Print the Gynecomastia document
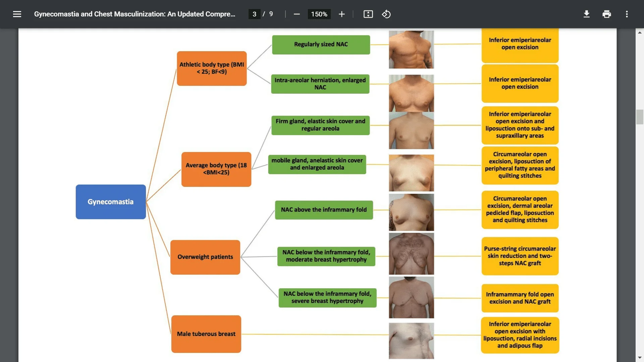Screen dimensions: 644x362 tap(607, 14)
